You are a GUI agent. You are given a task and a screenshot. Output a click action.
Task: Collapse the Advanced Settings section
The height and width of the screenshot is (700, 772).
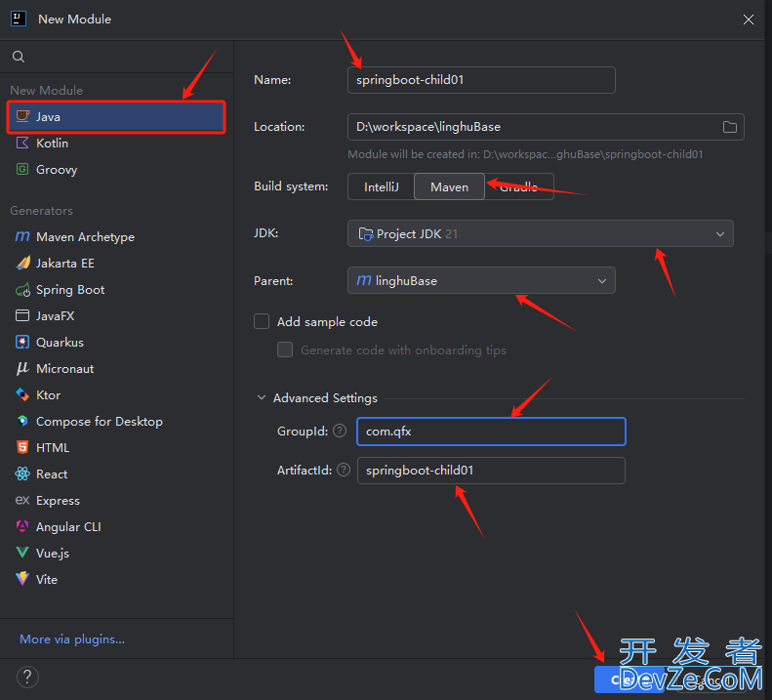pos(262,397)
